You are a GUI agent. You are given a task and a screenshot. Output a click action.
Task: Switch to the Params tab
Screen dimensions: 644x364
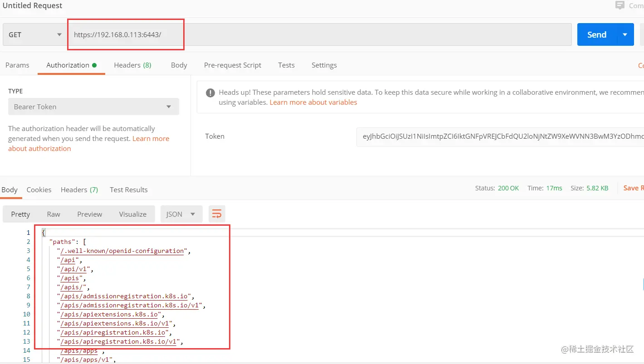[17, 65]
